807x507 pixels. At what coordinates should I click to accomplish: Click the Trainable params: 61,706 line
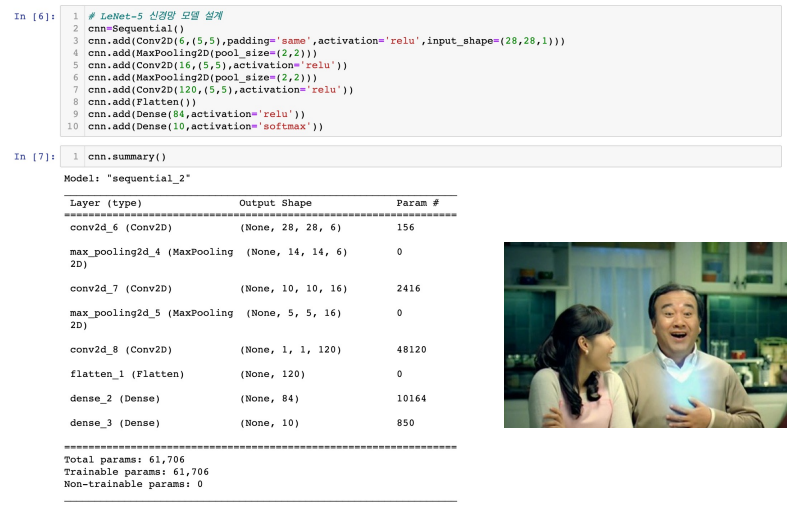coord(136,472)
